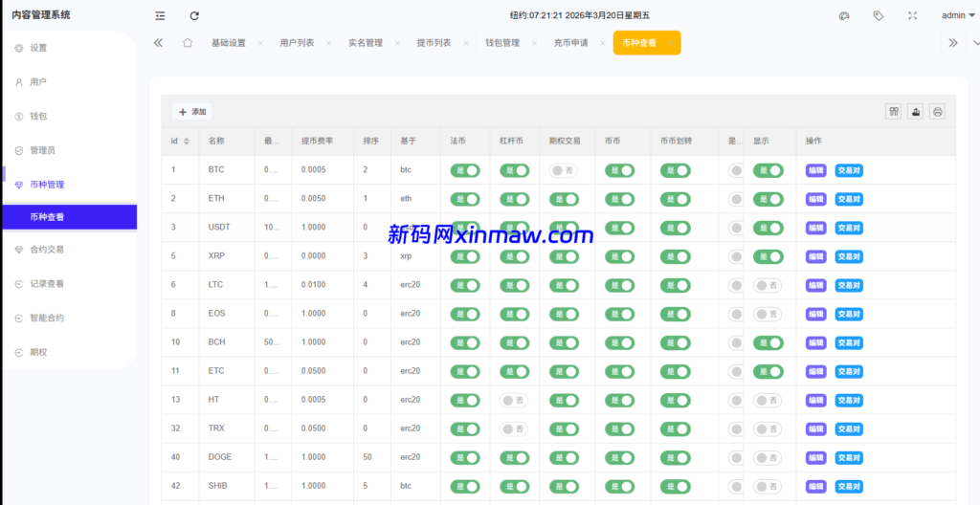
Task: Click 编辑 button for USDT row
Action: [x=815, y=228]
